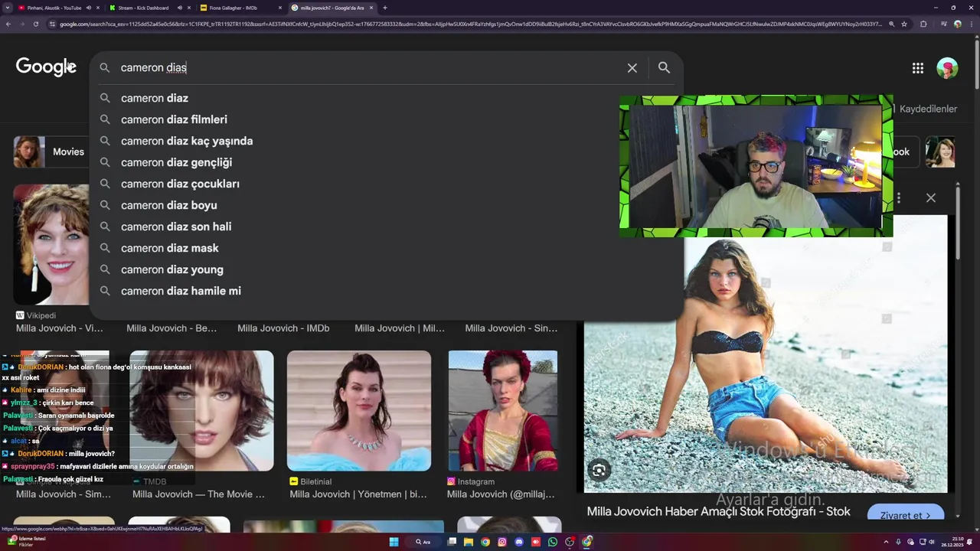The height and width of the screenshot is (551, 980).
Task: Open the Google apps grid
Action: (x=917, y=68)
